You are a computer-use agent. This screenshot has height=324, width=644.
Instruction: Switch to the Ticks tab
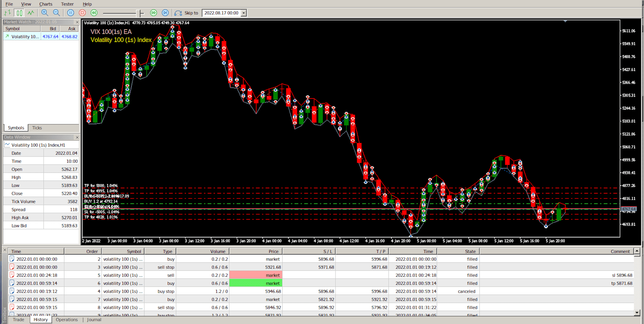(37, 128)
